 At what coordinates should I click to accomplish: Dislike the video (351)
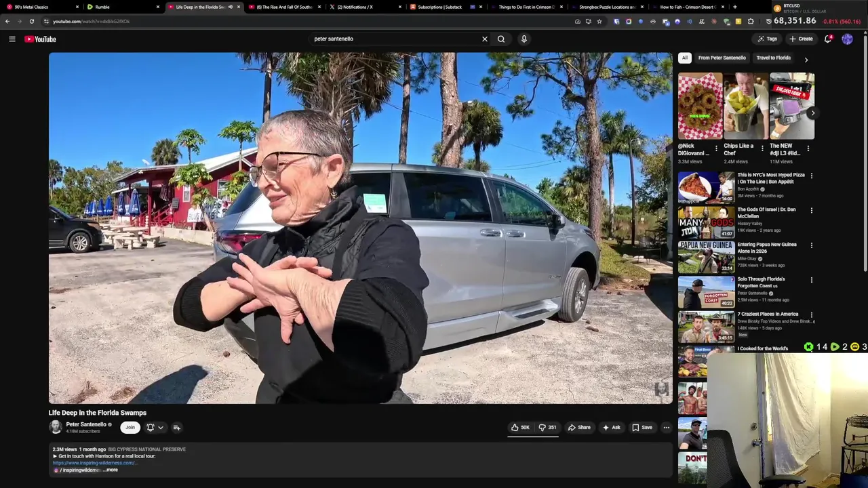(x=547, y=427)
